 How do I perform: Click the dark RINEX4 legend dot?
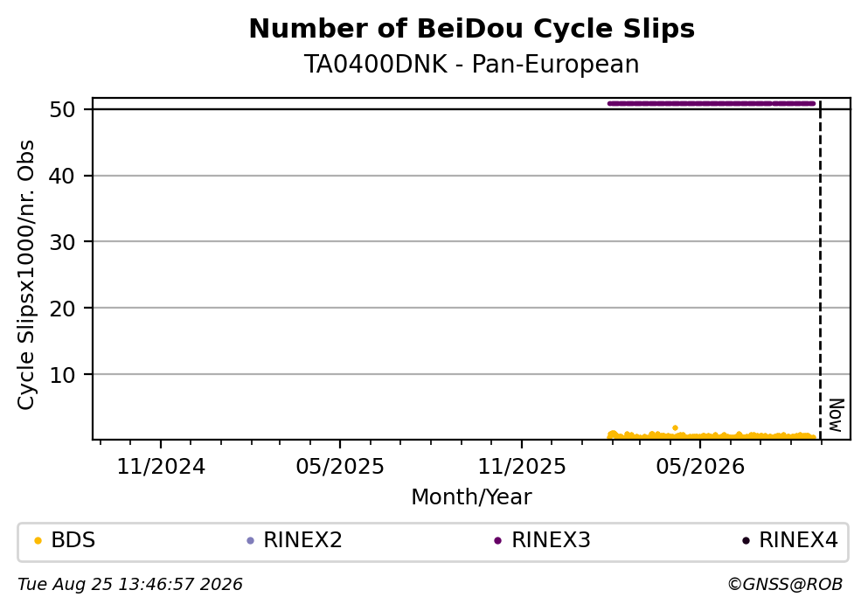[x=746, y=541]
